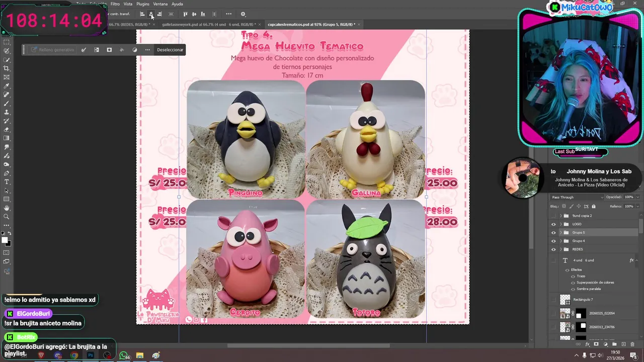Open the Relleno dropdown arrow
The width and height of the screenshot is (644, 362).
pos(638,206)
